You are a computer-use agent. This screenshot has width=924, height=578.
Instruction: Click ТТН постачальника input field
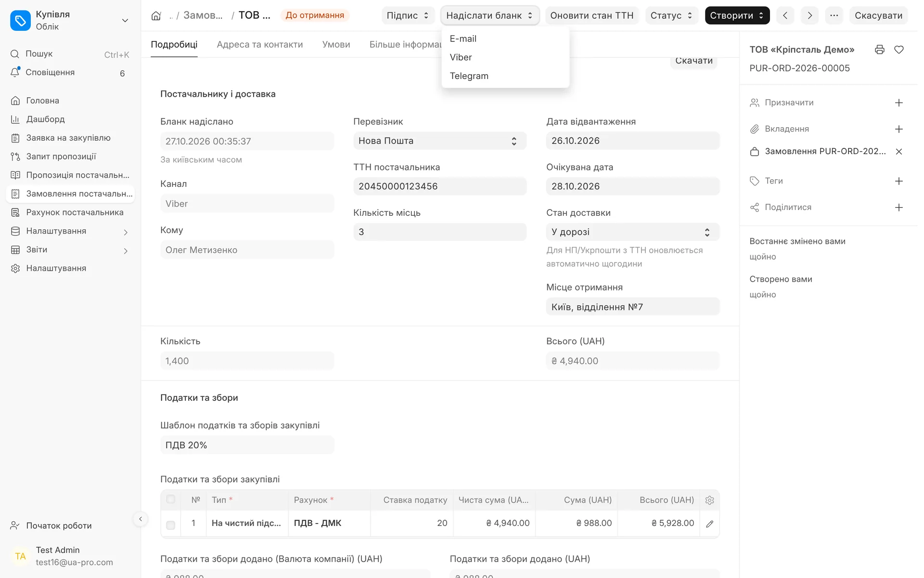pos(439,186)
